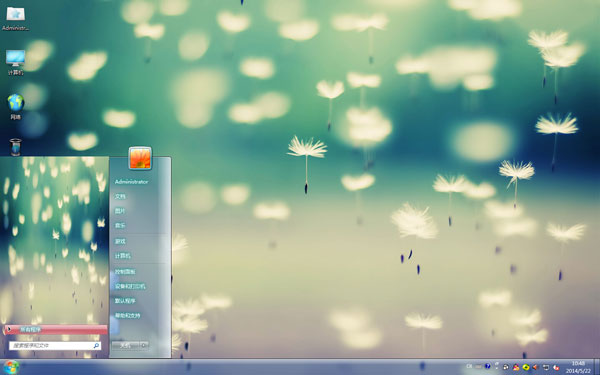Expand the shutdown options arrow button
Viewport: 600px width, 375px height.
144,345
